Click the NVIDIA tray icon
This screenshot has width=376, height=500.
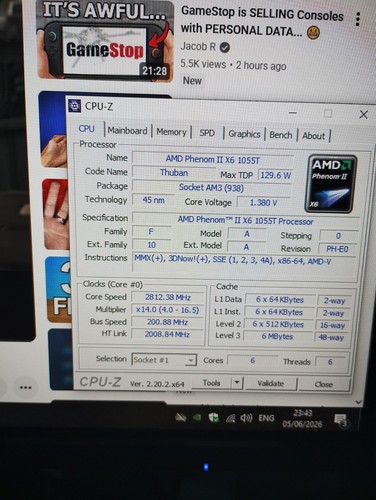197,417
